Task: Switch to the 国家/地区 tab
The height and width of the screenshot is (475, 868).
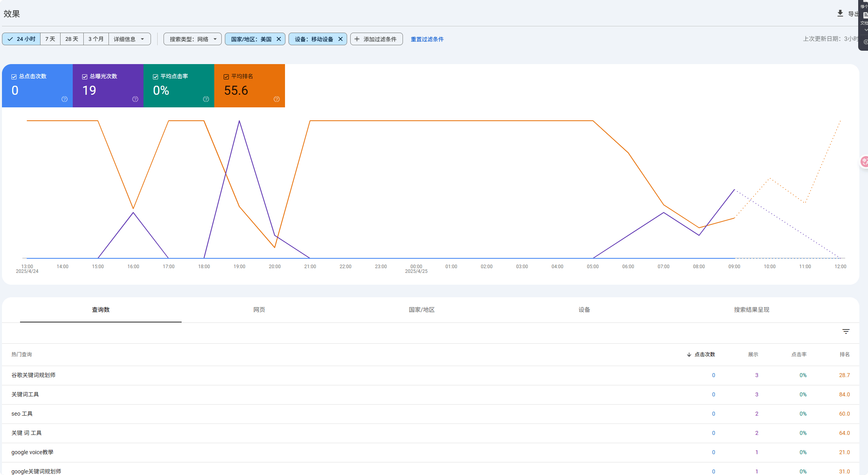Action: [x=421, y=310]
